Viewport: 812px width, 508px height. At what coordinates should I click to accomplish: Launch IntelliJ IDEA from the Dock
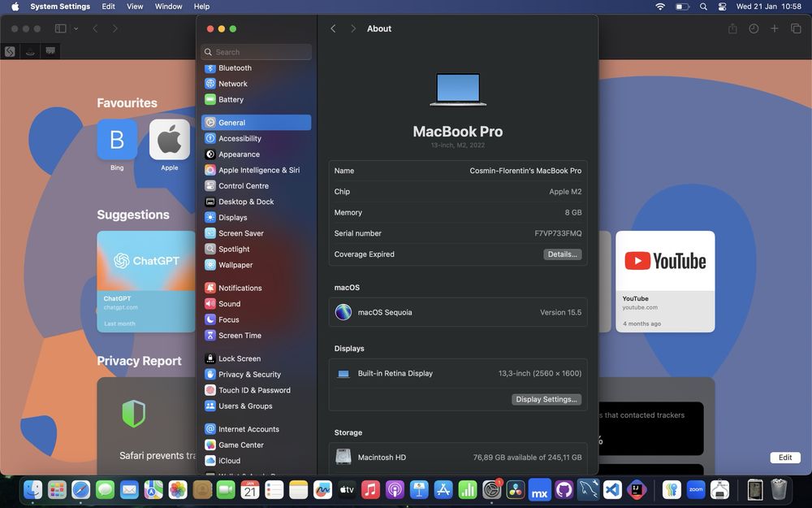637,489
